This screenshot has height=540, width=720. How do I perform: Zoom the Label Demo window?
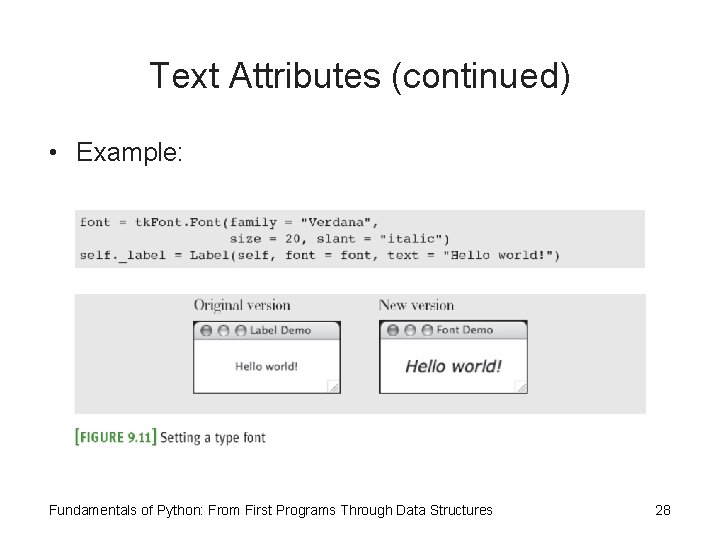pyautogui.click(x=240, y=330)
